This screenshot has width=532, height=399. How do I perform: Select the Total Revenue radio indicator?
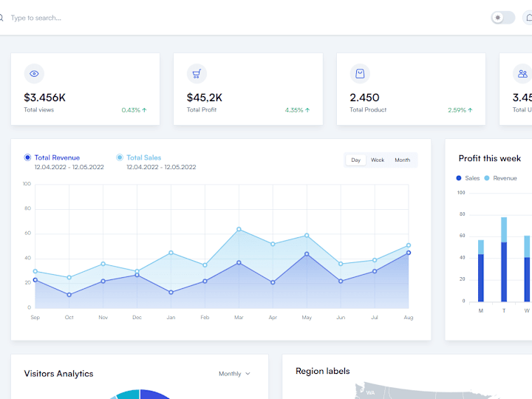click(x=27, y=157)
